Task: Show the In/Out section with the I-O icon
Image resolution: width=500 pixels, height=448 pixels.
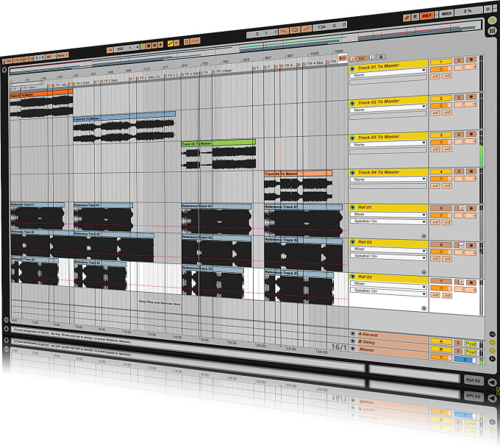Action: (x=493, y=334)
